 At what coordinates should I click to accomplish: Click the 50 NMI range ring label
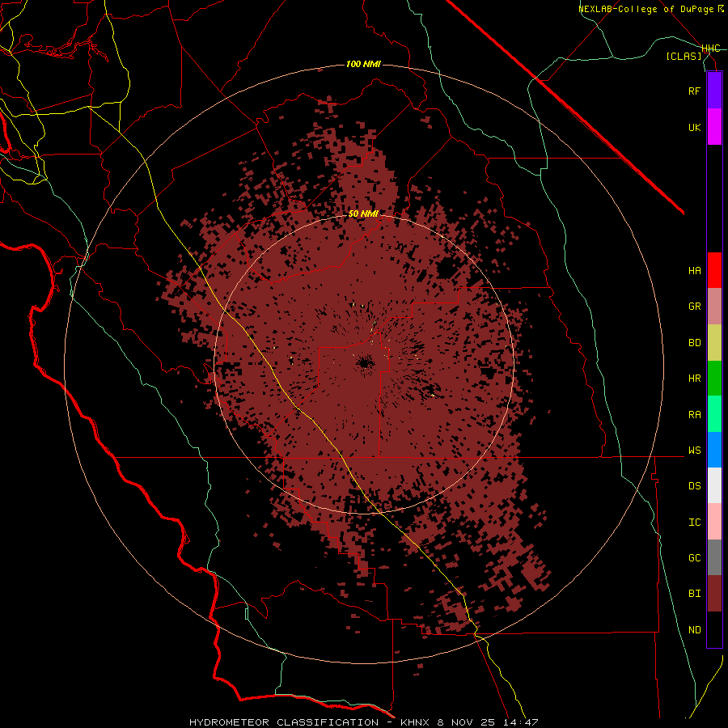363,214
